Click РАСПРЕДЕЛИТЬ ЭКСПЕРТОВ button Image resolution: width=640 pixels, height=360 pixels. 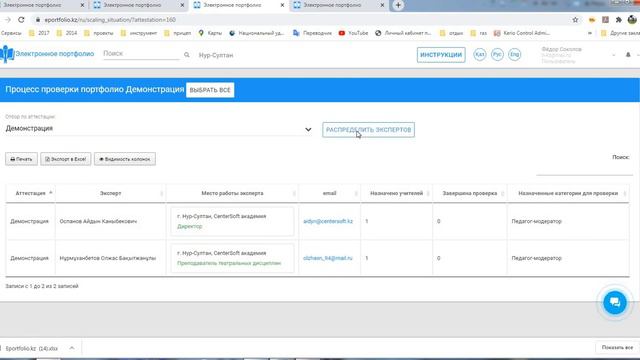[x=368, y=130]
